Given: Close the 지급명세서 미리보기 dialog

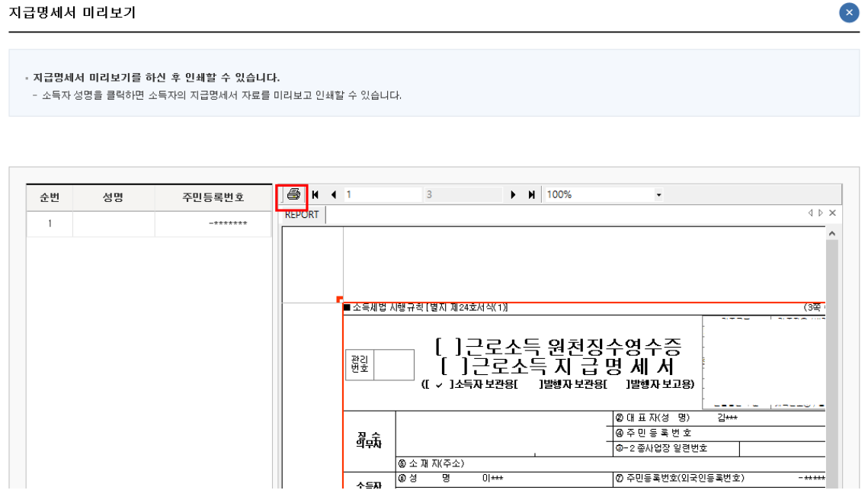Looking at the screenshot, I should point(848,12).
